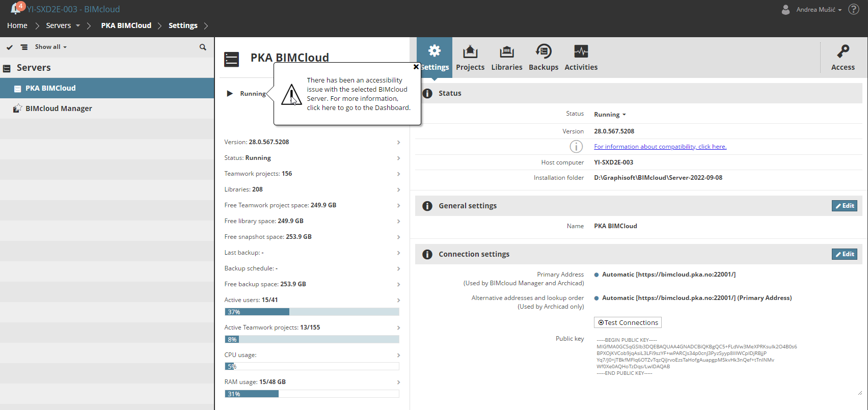
Task: Open the Show all filter dropdown
Action: click(x=50, y=47)
